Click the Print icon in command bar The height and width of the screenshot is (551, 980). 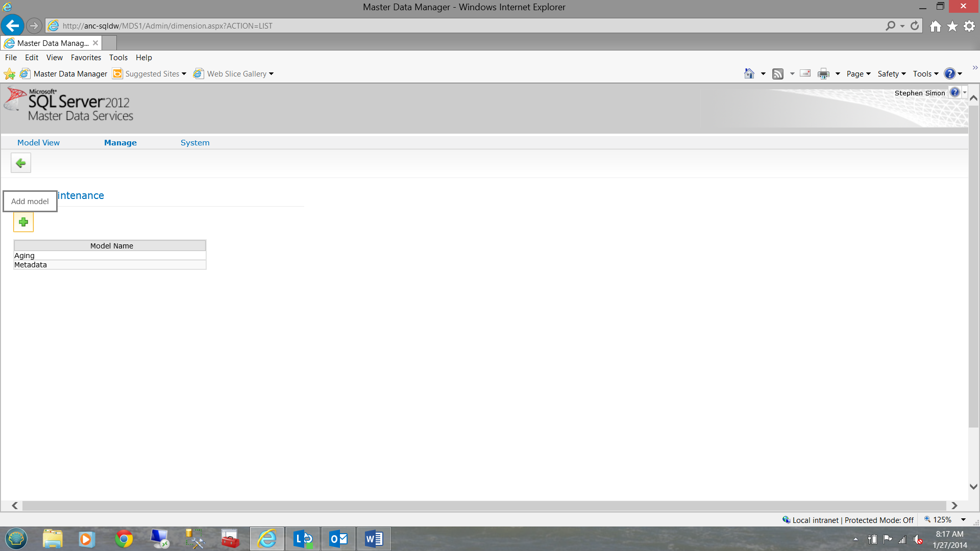coord(823,74)
